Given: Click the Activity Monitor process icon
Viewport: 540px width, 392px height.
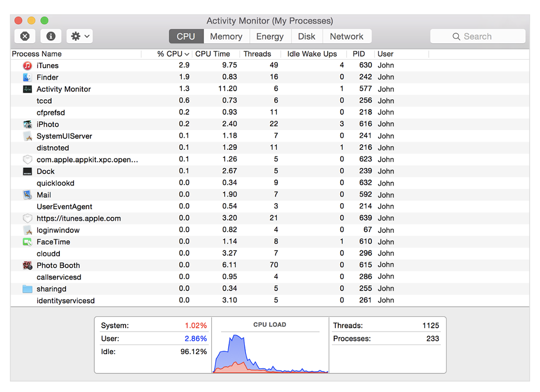Looking at the screenshot, I should pyautogui.click(x=27, y=89).
